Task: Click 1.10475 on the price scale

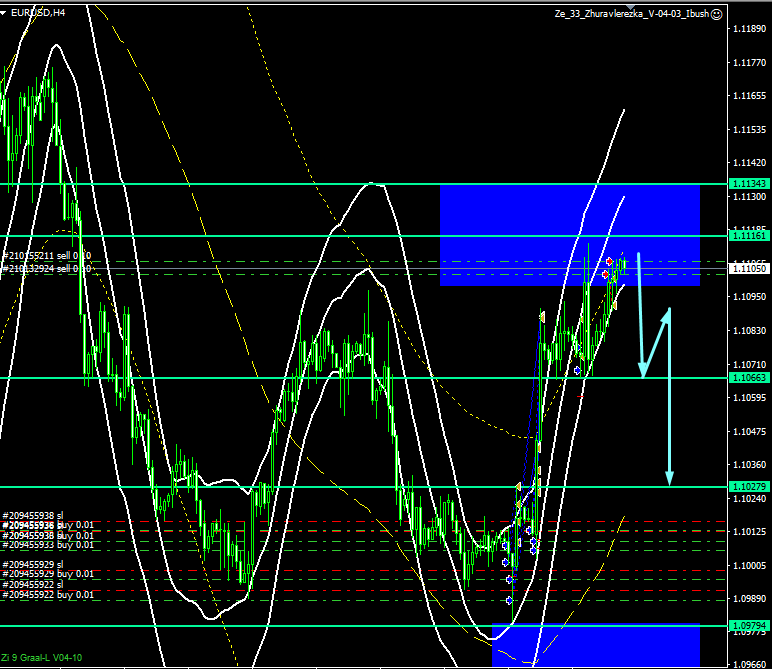Action: point(749,431)
